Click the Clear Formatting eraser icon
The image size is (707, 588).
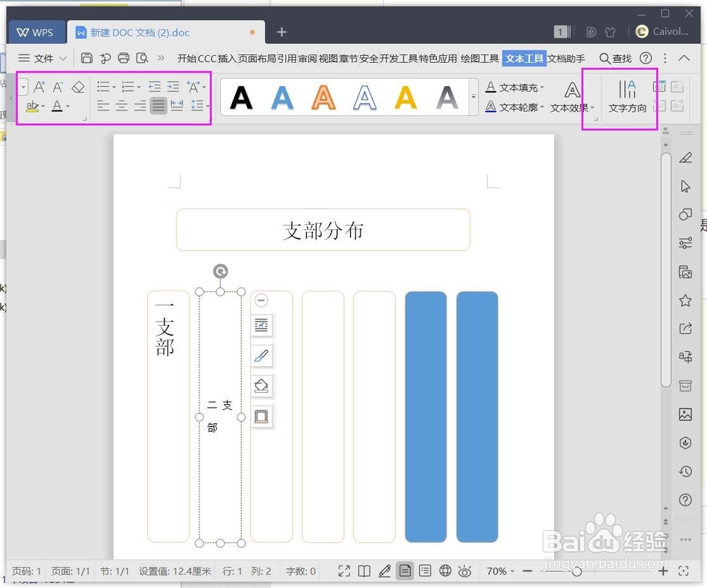78,86
